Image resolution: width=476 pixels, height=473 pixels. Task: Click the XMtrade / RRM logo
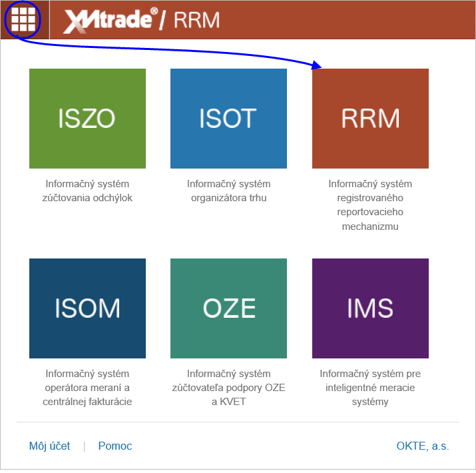point(141,20)
